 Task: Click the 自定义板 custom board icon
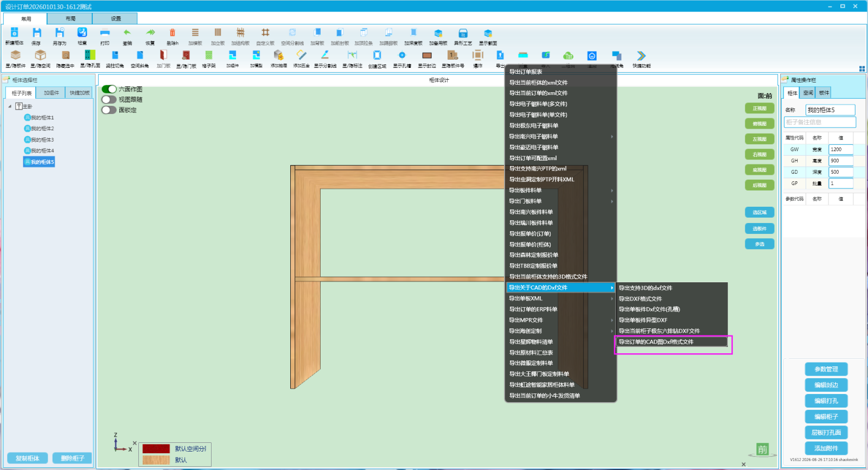(265, 33)
